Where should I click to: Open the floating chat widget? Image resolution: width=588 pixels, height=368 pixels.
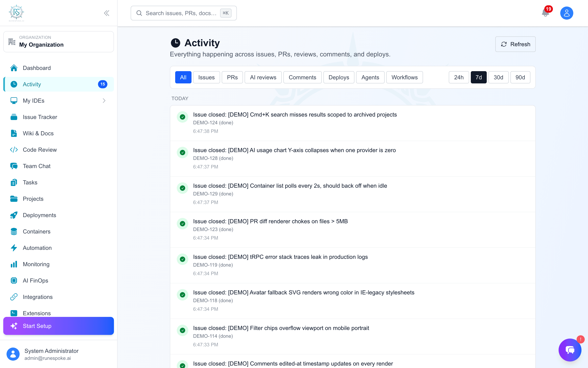tap(570, 350)
